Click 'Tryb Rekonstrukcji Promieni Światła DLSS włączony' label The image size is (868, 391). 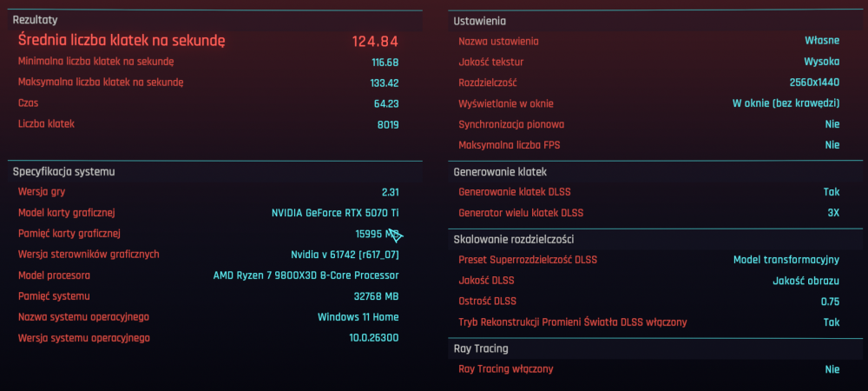pyautogui.click(x=572, y=322)
